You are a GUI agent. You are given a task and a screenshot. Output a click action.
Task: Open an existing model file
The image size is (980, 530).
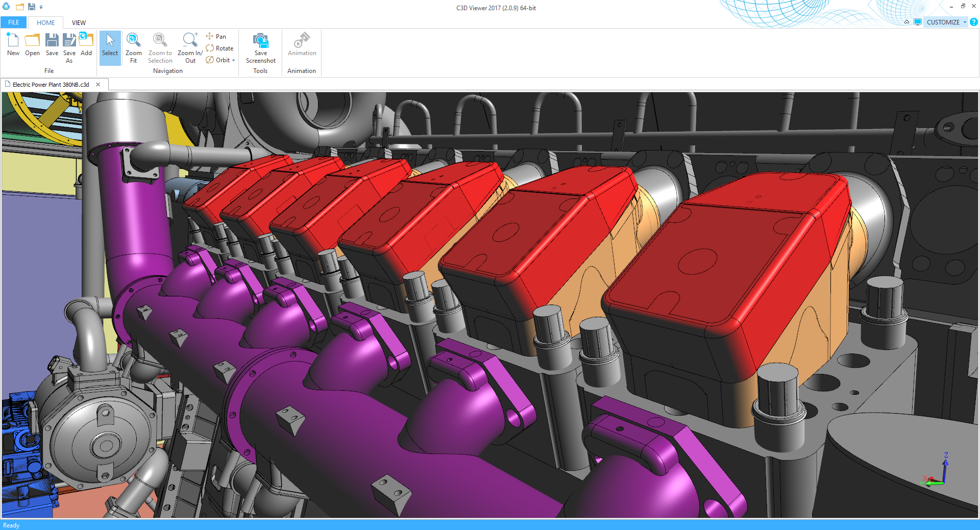pyautogui.click(x=32, y=46)
